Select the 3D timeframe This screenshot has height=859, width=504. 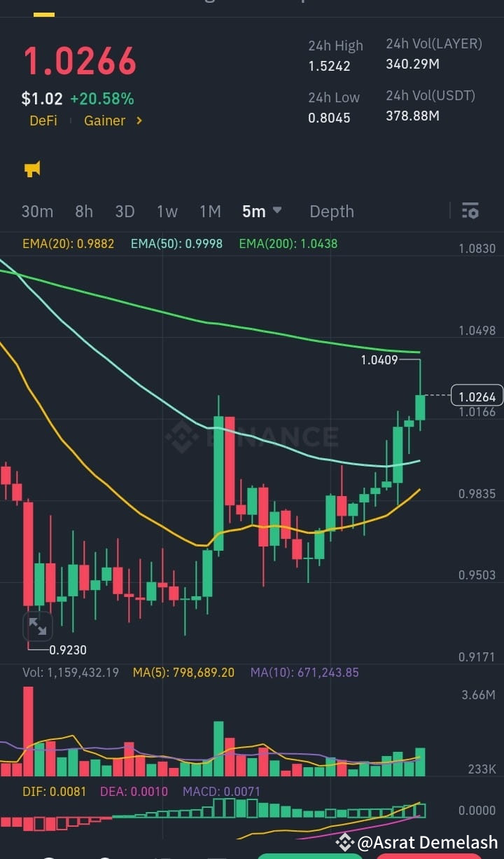point(125,211)
